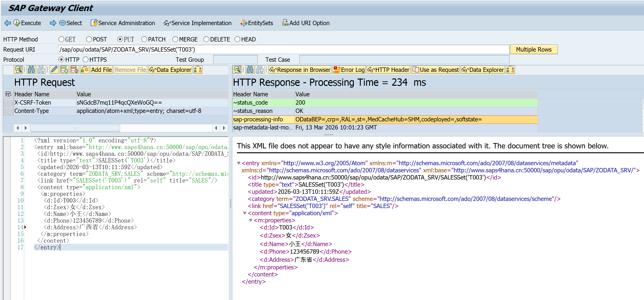Click the Execute icon
This screenshot has width=644, height=300.
[x=17, y=23]
